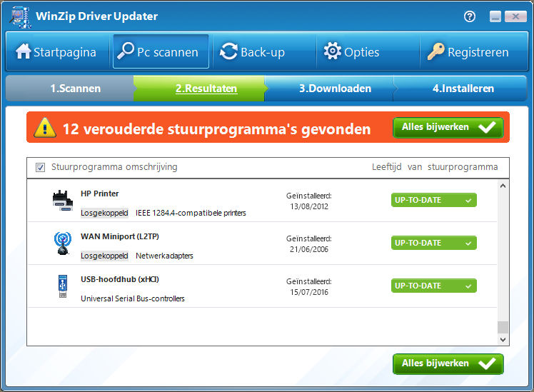
Task: Click the Leeftijd van stuurprogramma column header
Action: (435, 167)
